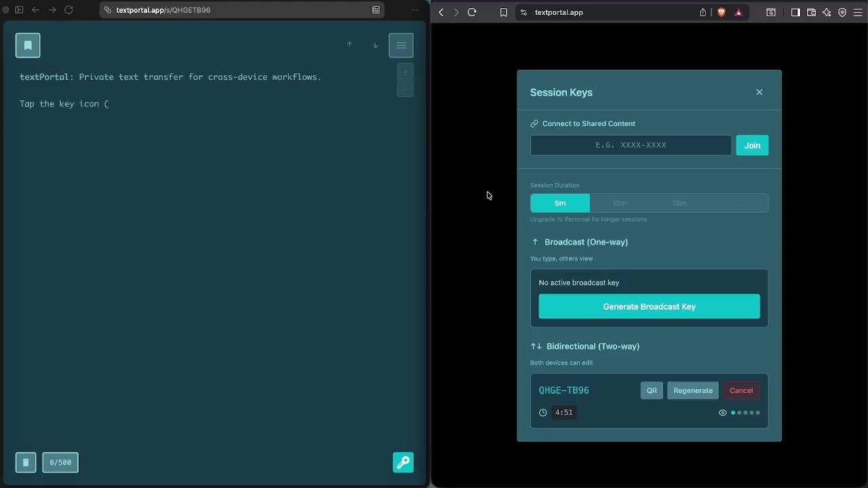
Task: Open the Brave Shields lion icon
Action: click(721, 12)
